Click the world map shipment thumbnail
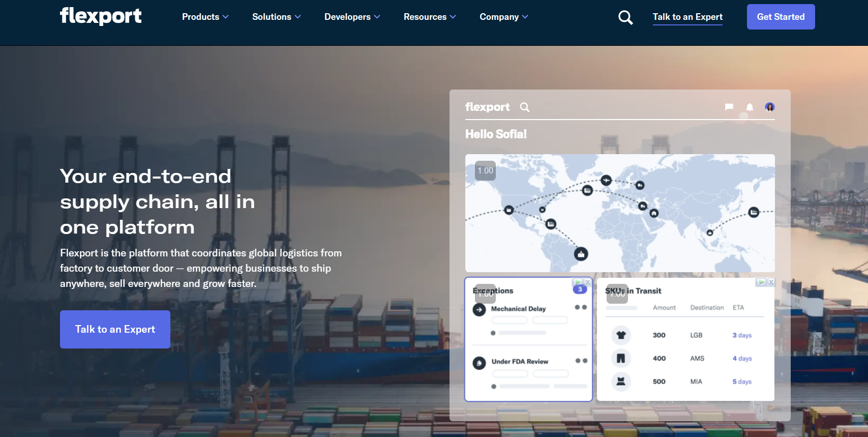868x437 pixels. (620, 213)
